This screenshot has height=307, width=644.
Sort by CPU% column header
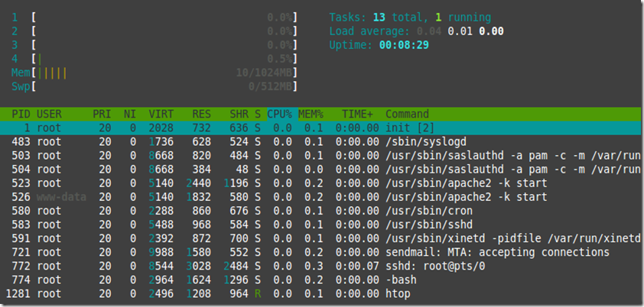pos(279,114)
